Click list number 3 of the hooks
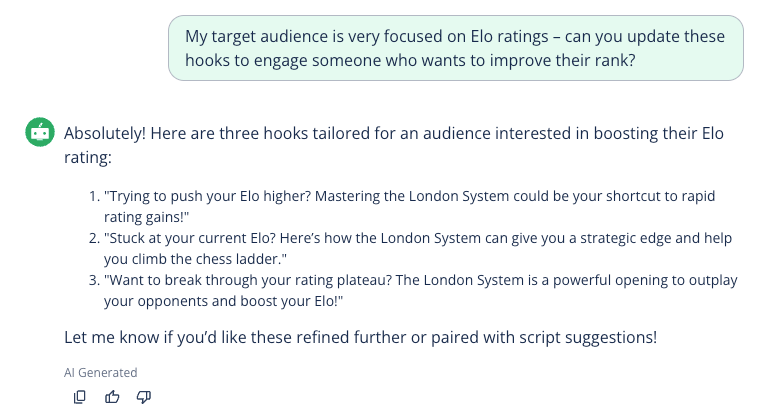This screenshot has width=774, height=419. pyautogui.click(x=94, y=282)
